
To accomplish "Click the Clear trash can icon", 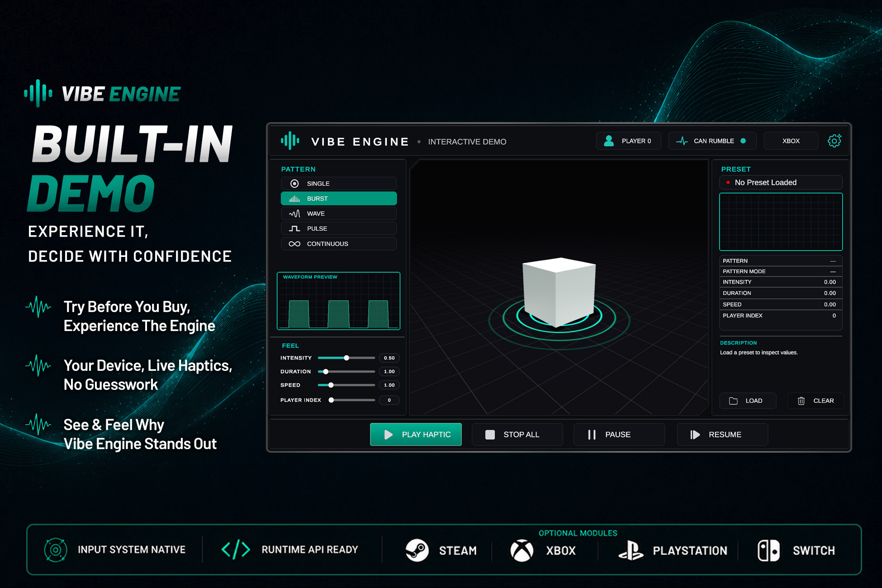I will (801, 401).
